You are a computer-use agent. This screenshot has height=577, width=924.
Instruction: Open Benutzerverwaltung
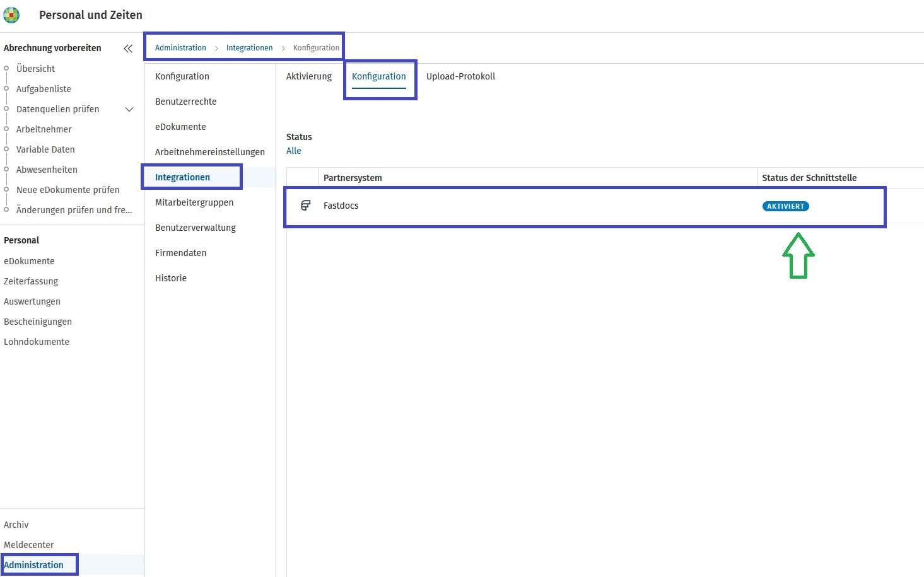[196, 228]
